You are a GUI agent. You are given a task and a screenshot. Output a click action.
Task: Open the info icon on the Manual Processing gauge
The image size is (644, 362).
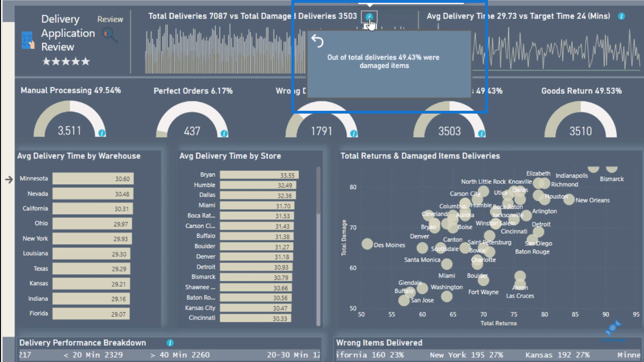[102, 133]
